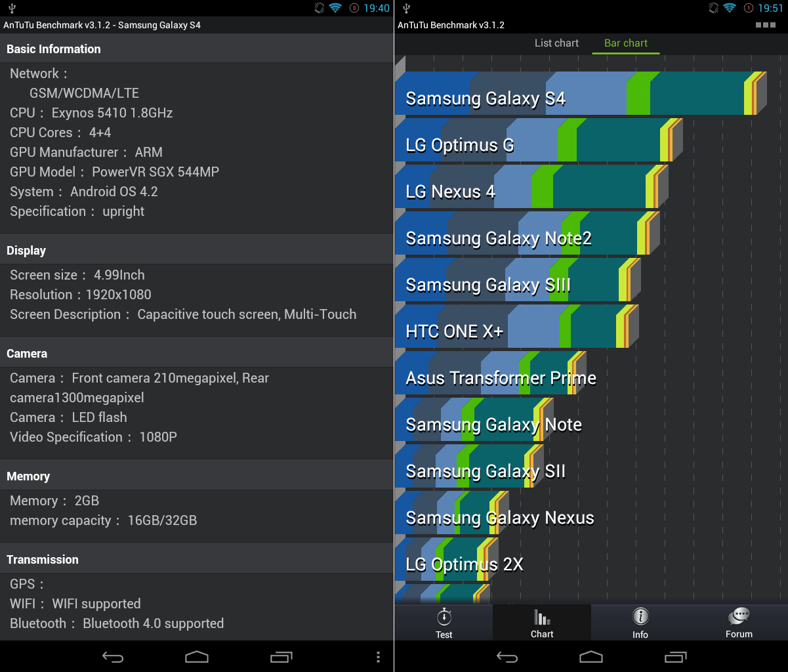Tap the home icon in right screen navigation bar

point(591,657)
